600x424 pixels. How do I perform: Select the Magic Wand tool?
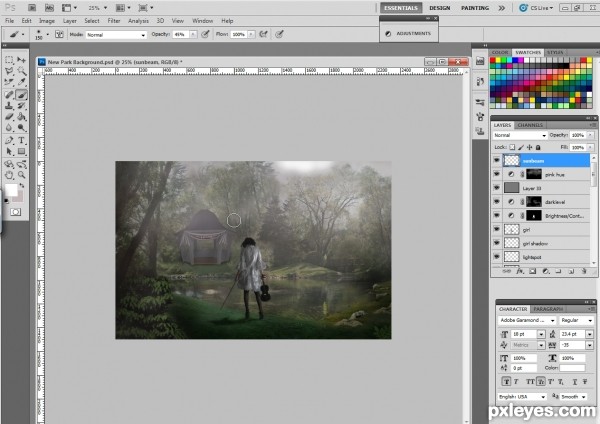click(x=21, y=71)
